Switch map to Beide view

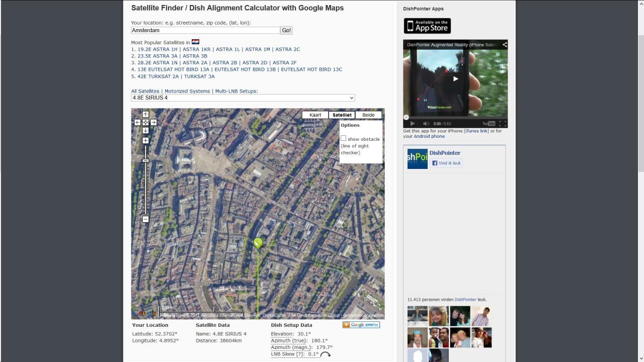point(368,115)
